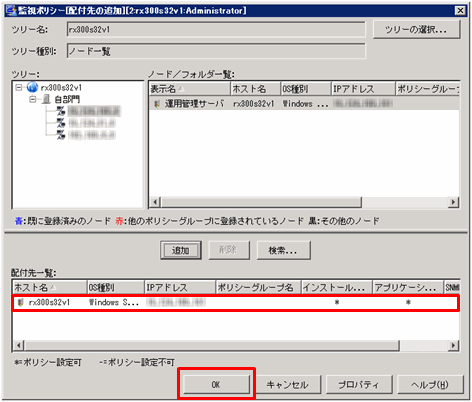This screenshot has height=402, width=472.
Task: Select rx300s32v1 in 配付先一覧 row
Action: [x=50, y=302]
